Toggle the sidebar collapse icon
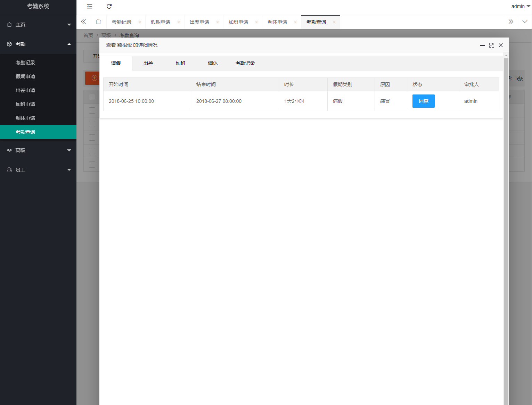The image size is (532, 405). tap(90, 6)
